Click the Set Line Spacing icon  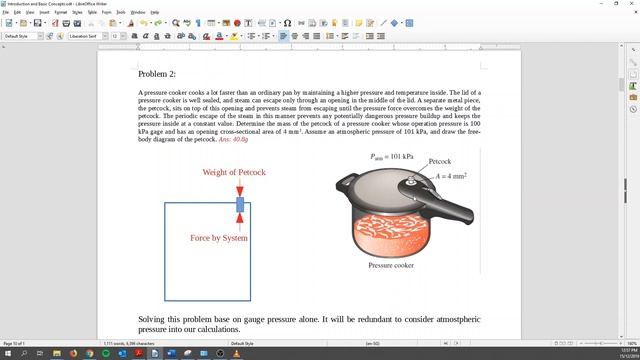330,36
